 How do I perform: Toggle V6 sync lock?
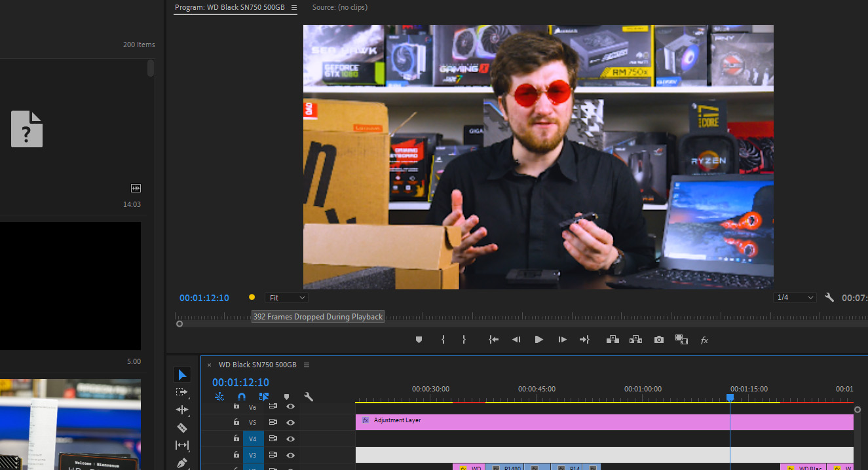pos(273,407)
